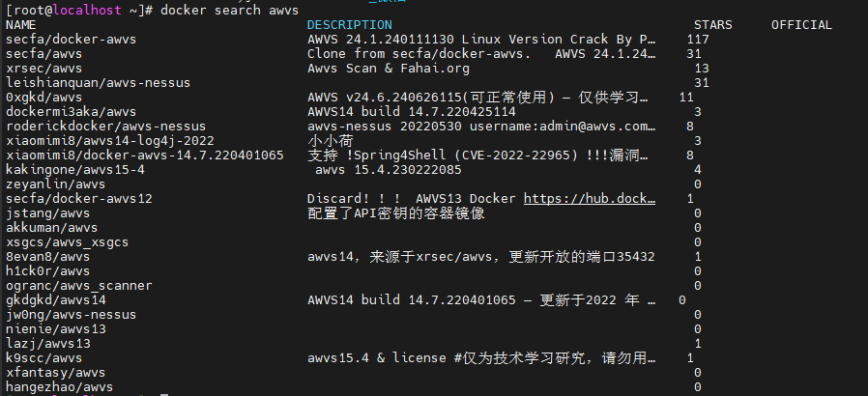Screen dimensions: 868x396
Task: Click the DESCRIPTION column header
Action: coord(349,24)
